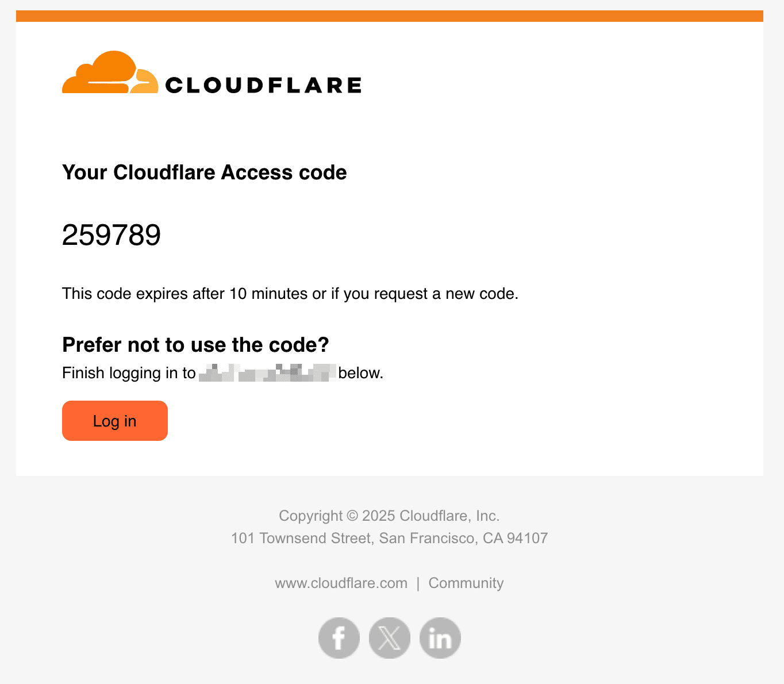This screenshot has width=784, height=684.
Task: Click the code expiry notice sentence
Action: coord(290,294)
